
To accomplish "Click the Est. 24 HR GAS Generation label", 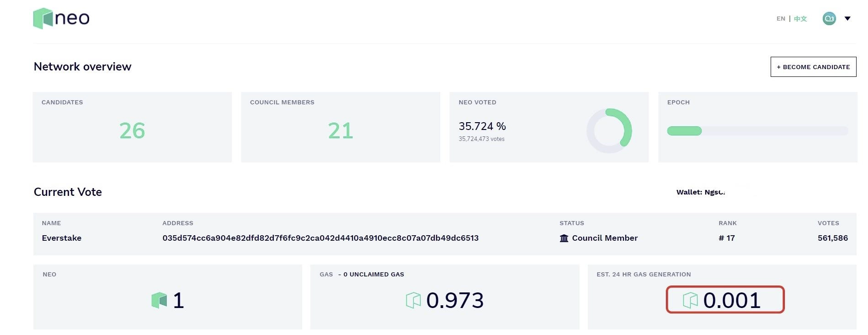I will pos(644,275).
